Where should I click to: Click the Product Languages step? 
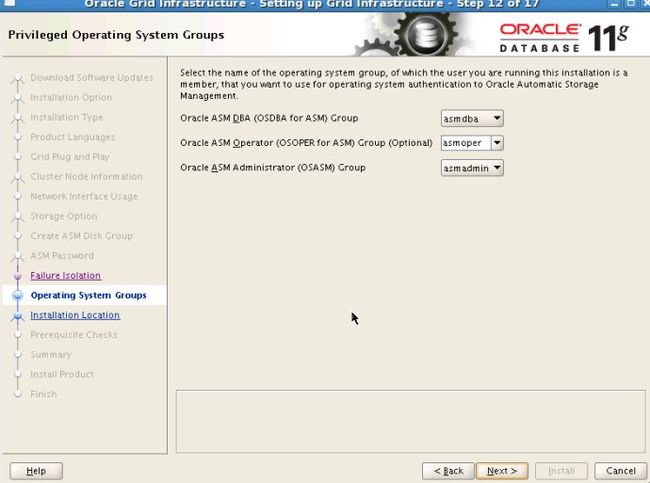[x=73, y=137]
